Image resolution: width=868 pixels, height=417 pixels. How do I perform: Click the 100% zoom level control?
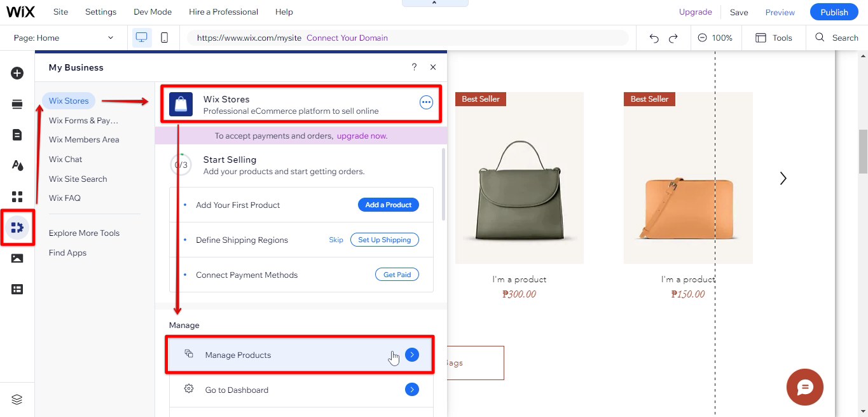(x=715, y=38)
